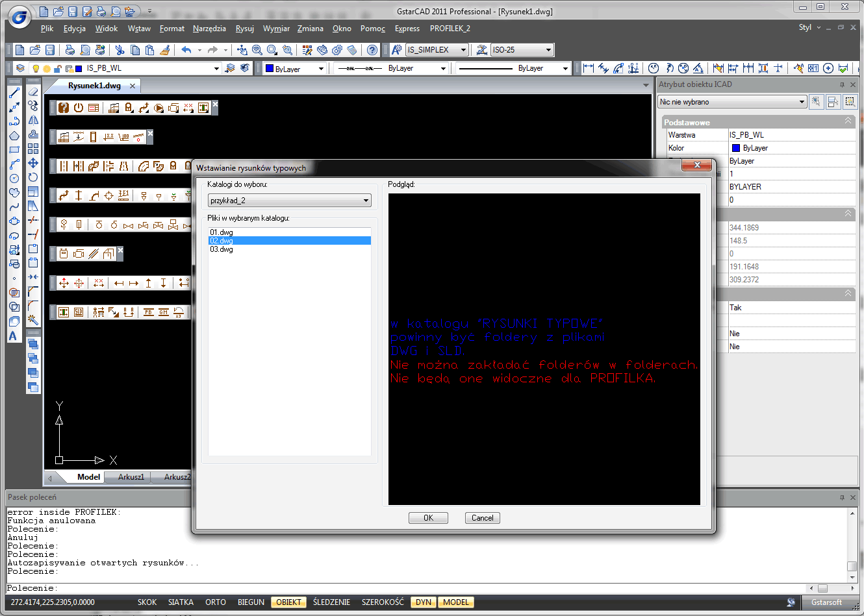Select the Move modify tool
Screen dimensions: 864x616
click(33, 163)
